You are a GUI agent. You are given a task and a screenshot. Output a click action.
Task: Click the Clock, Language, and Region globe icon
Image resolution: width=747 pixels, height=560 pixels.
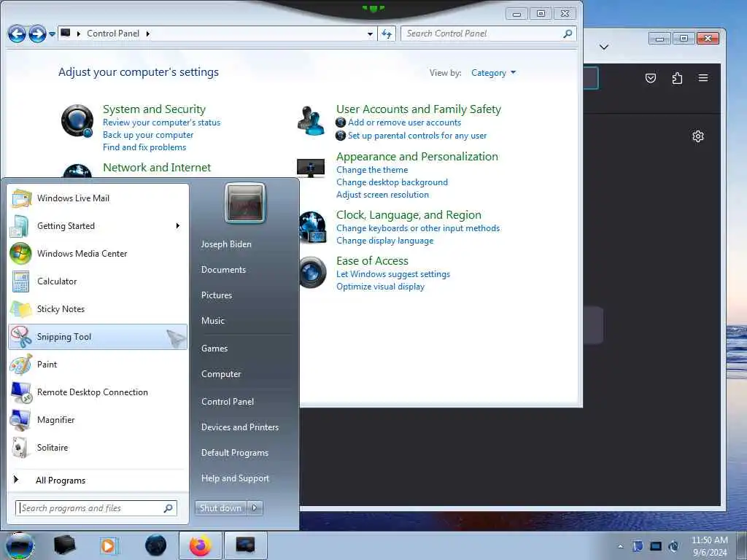312,227
